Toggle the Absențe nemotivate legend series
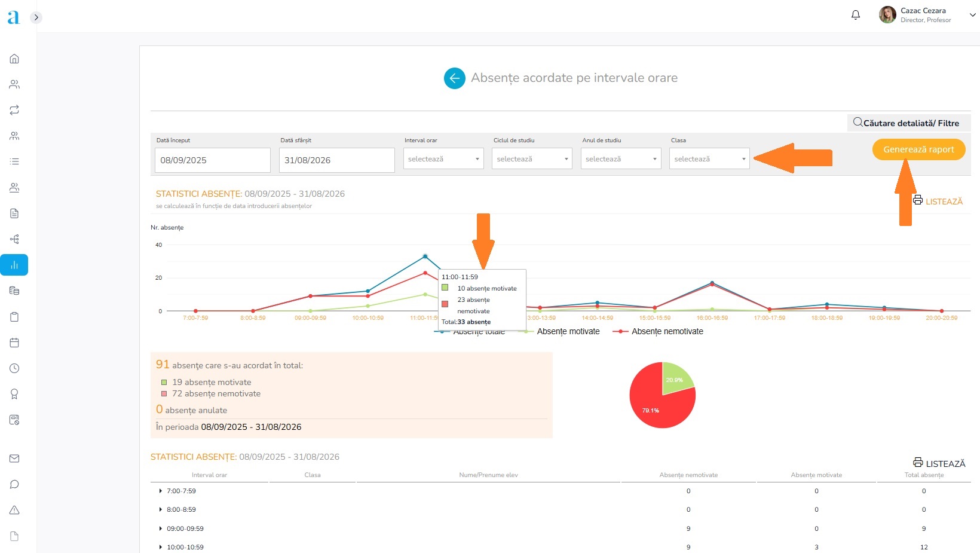This screenshot has height=553, width=980. click(667, 331)
